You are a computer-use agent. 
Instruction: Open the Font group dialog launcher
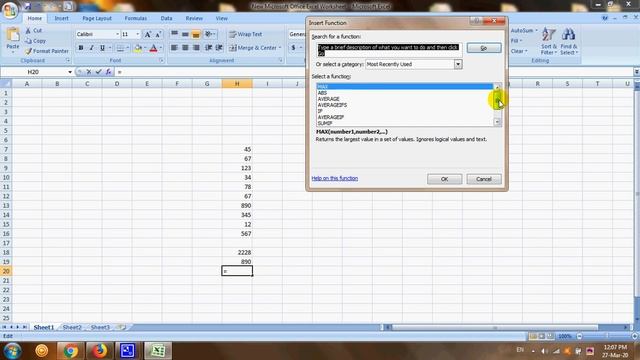pos(161,60)
